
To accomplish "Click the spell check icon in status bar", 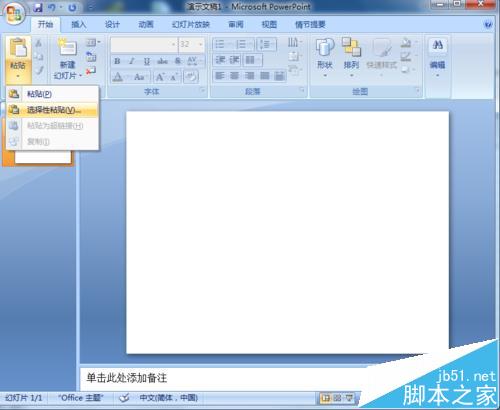I will [x=124, y=398].
